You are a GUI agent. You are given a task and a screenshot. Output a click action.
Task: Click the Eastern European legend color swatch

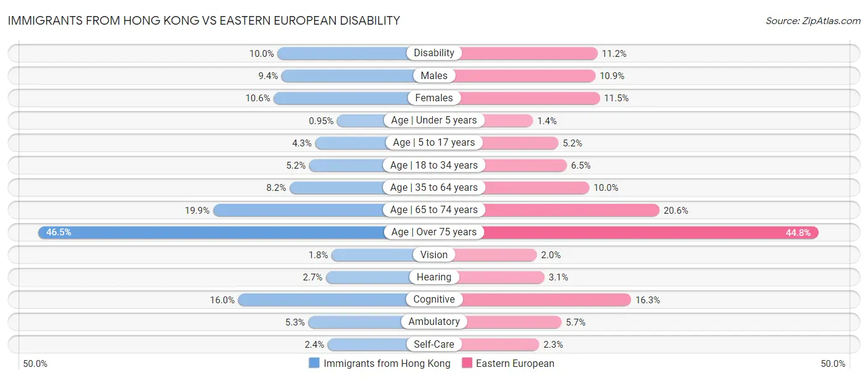coord(467,363)
